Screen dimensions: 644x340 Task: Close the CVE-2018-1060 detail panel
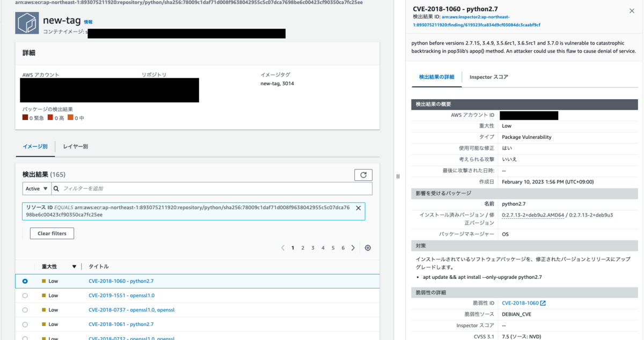click(632, 11)
